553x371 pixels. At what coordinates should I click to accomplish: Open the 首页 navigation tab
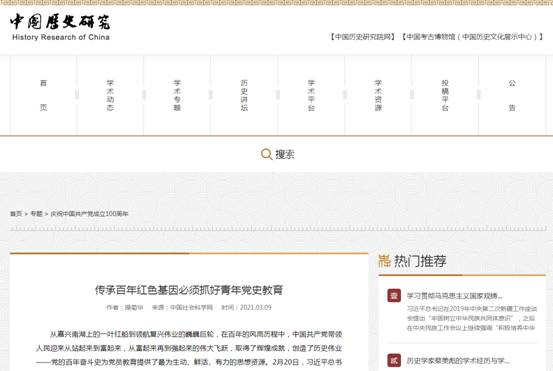[43, 95]
